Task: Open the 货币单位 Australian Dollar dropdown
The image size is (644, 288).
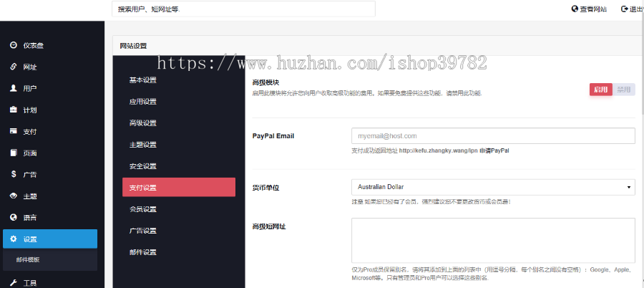Action: pyautogui.click(x=493, y=187)
